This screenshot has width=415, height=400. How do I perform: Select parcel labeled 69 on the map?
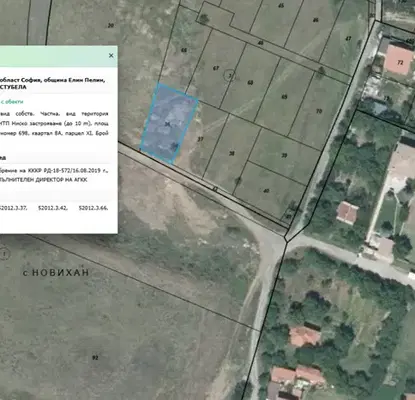pyautogui.click(x=284, y=97)
